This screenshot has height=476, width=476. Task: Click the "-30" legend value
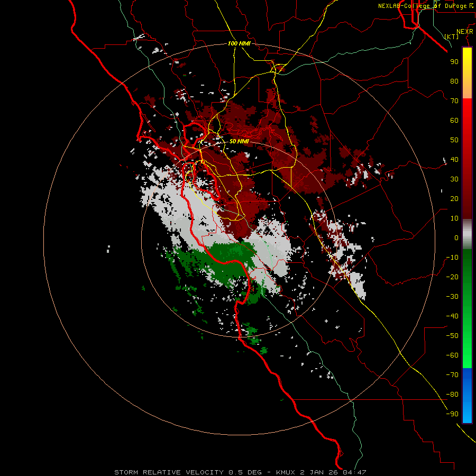(452, 297)
